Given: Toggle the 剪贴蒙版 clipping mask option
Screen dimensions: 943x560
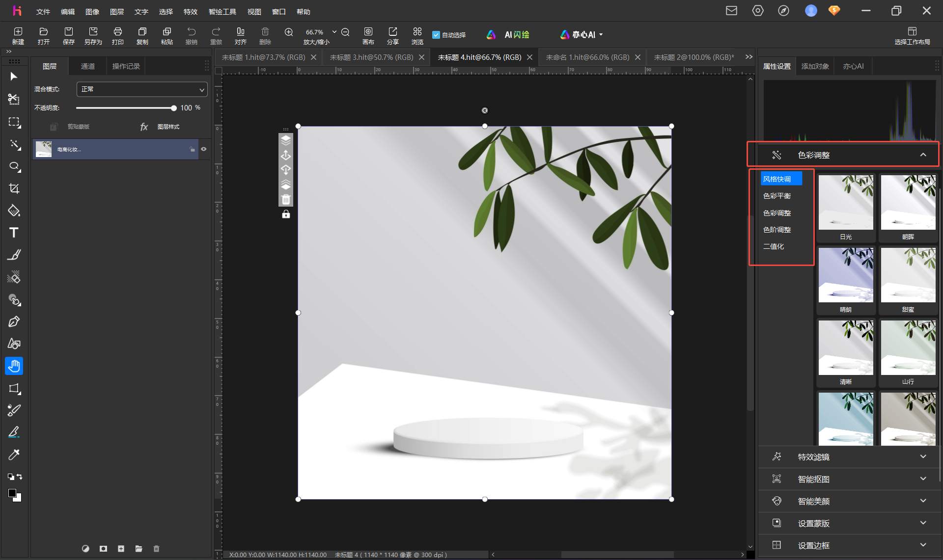Looking at the screenshot, I should click(x=70, y=127).
